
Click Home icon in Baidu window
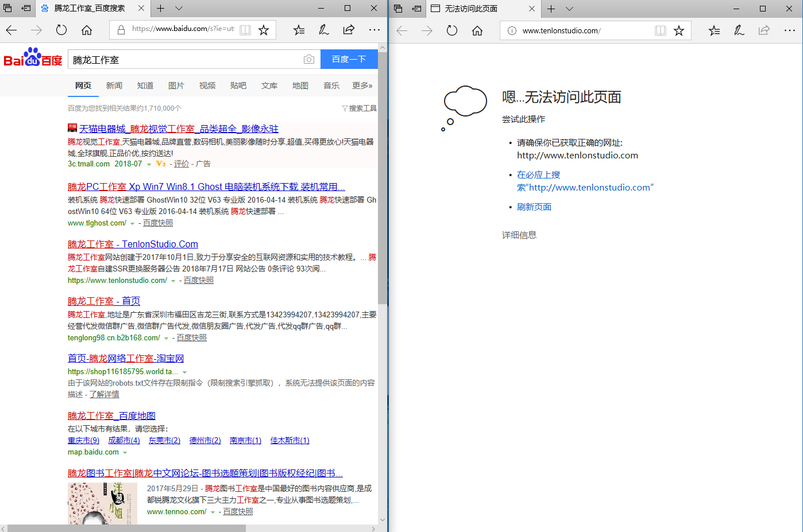(x=87, y=30)
